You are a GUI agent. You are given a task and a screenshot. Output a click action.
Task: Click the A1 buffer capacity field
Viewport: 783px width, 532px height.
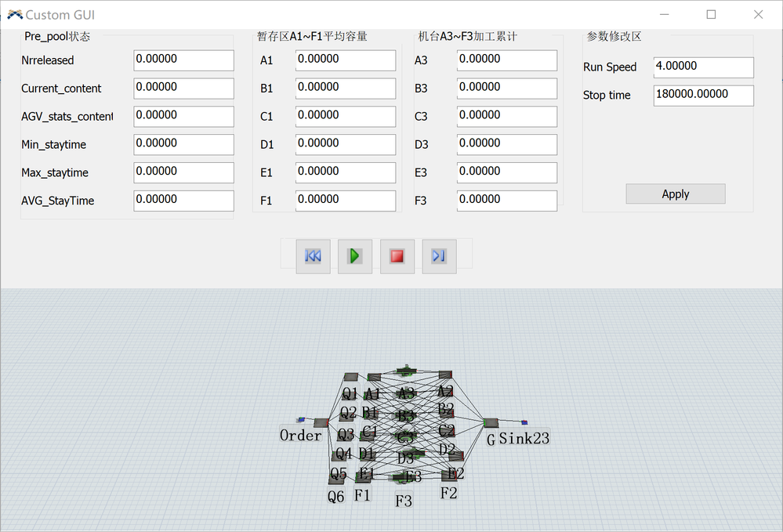(346, 60)
